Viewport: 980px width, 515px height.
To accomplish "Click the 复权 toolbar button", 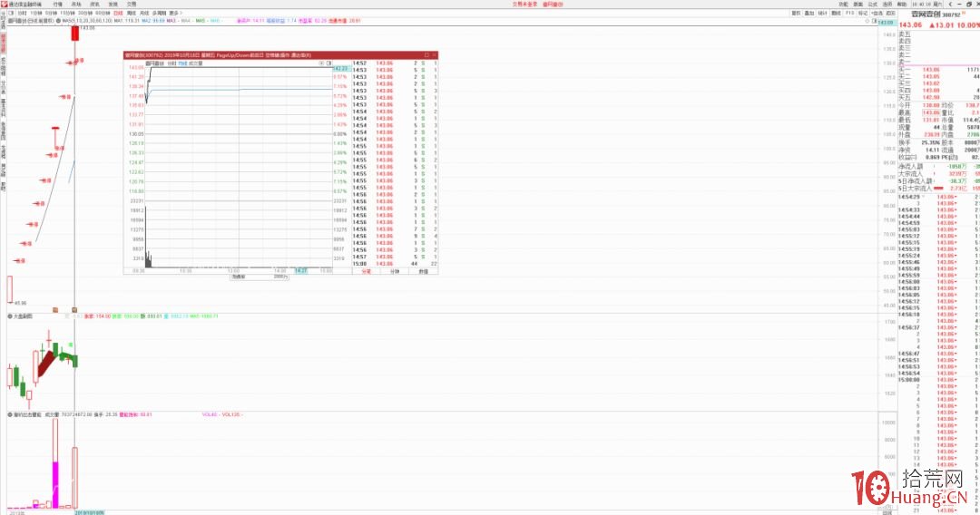I will click(x=796, y=13).
